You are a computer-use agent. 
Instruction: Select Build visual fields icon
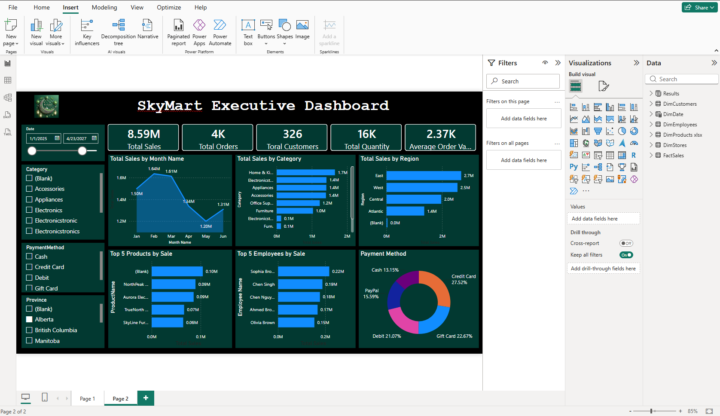click(x=575, y=86)
